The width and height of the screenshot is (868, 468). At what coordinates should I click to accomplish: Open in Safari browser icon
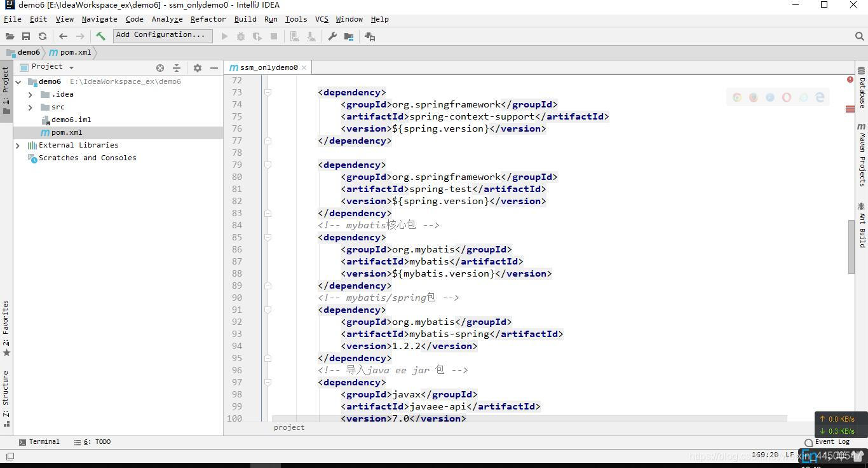coord(770,97)
